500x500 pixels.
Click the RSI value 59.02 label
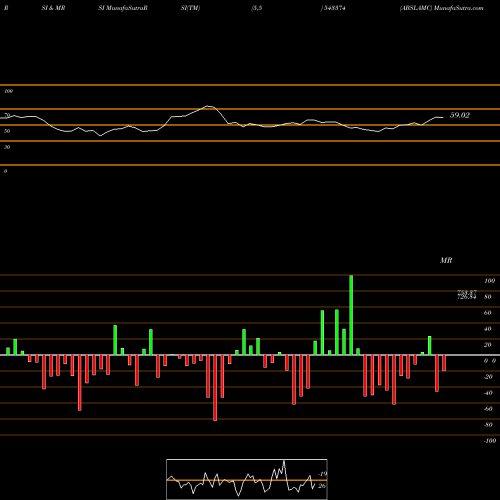[460, 115]
